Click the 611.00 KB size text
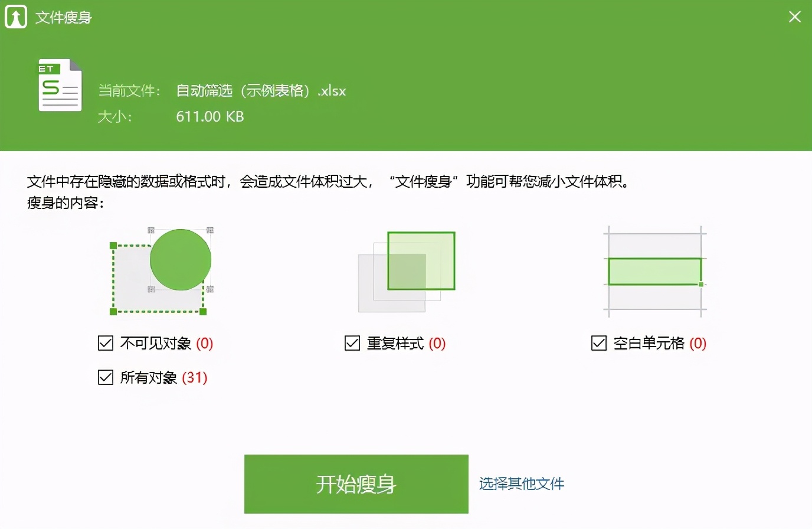Viewport: 812px width, 529px height. (x=210, y=116)
